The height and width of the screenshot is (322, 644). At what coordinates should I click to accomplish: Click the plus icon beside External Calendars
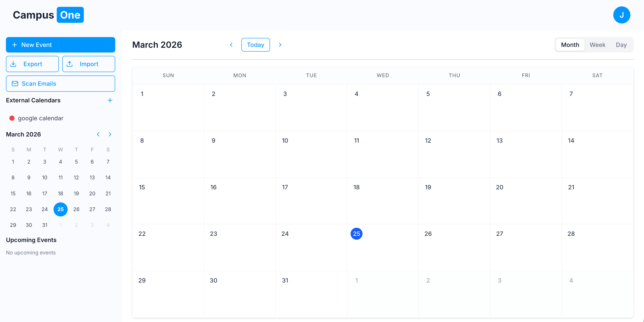[x=110, y=100]
